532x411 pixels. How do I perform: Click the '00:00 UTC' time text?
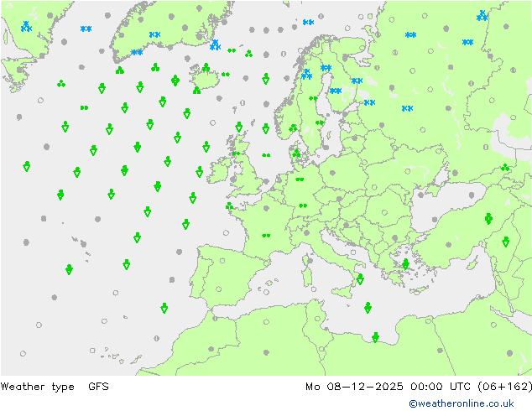tap(441, 386)
